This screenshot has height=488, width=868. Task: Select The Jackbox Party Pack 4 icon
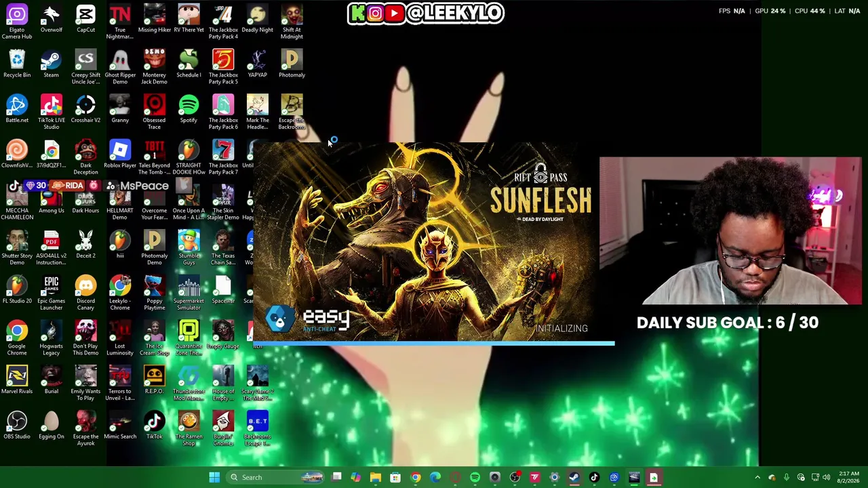223,22
